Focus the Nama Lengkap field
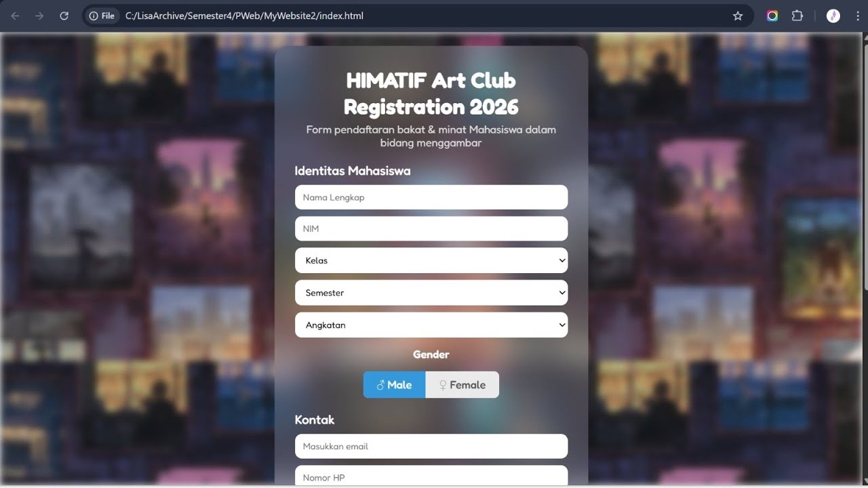The height and width of the screenshot is (488, 868). 431,197
